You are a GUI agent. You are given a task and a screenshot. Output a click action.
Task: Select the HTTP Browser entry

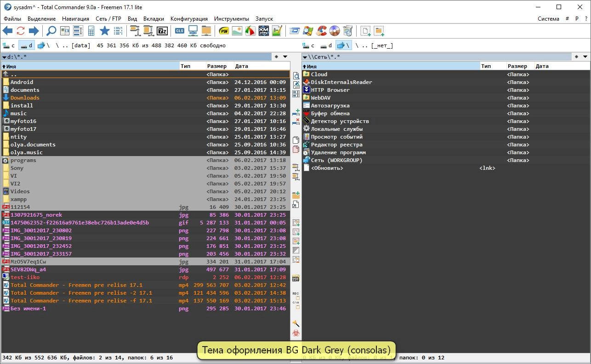pos(446,90)
